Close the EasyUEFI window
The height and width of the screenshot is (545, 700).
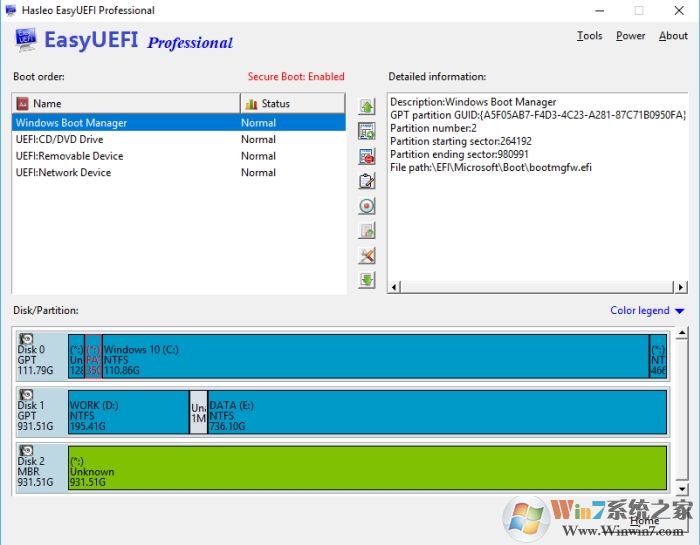tap(679, 10)
